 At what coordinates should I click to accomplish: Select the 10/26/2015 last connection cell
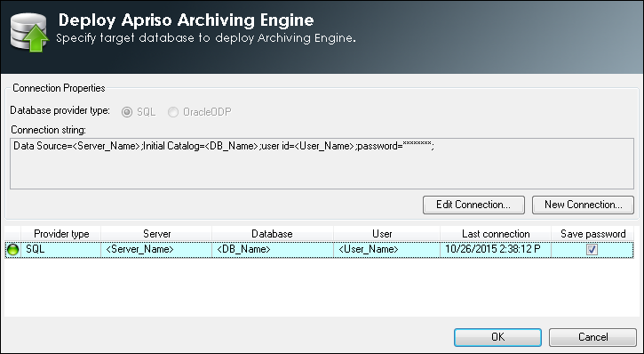click(x=496, y=249)
